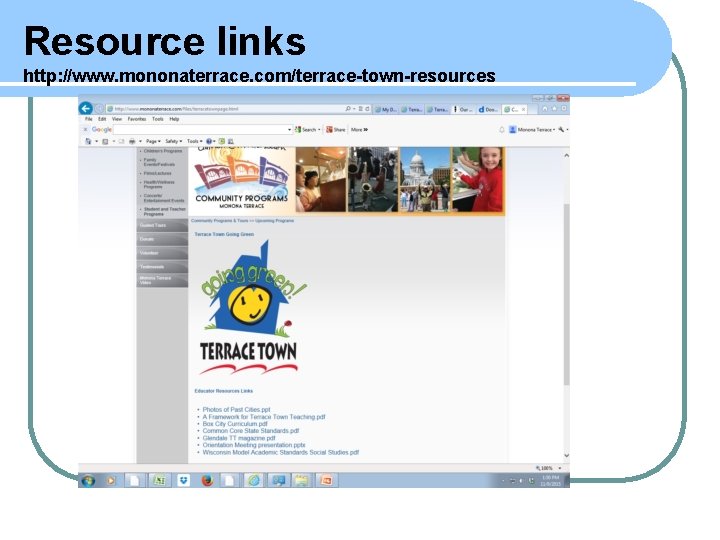Open 'Common Core State Standards.pdf' link
The height and width of the screenshot is (540, 720).
point(251,431)
